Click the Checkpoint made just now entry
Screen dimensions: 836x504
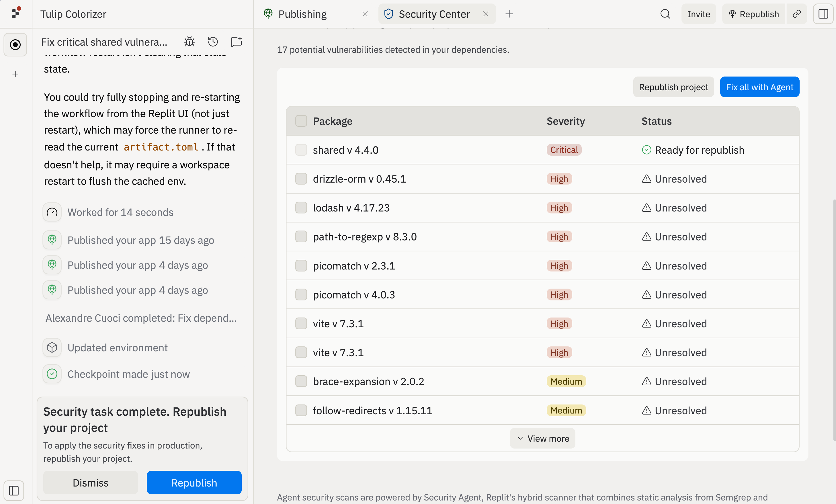(129, 374)
